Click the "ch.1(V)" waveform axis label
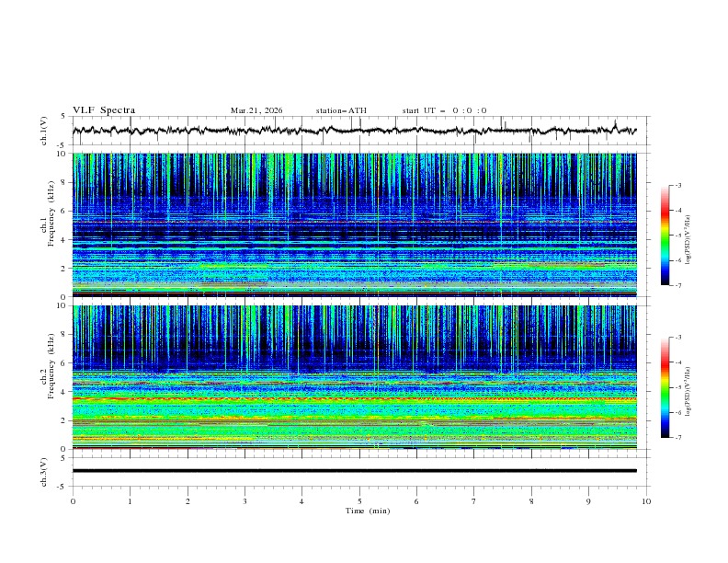Image resolution: width=728 pixels, height=563 pixels. (44, 131)
